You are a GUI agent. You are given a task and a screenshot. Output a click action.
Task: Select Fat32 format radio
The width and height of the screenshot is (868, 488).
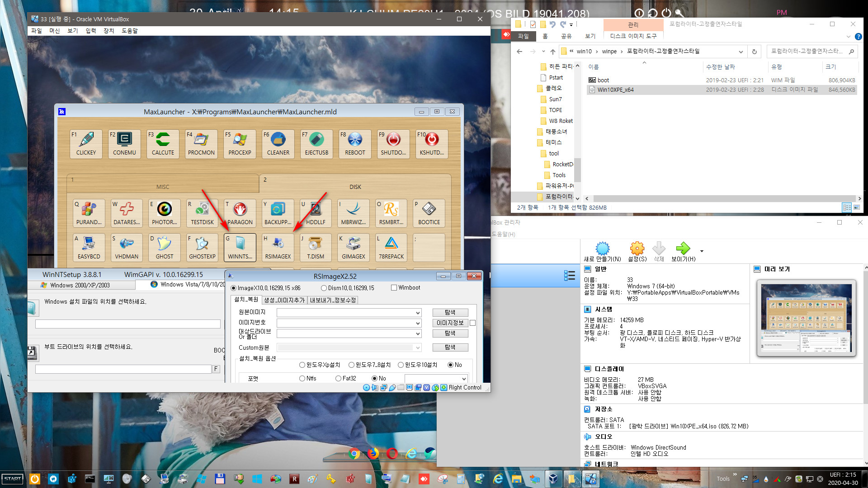click(x=338, y=379)
